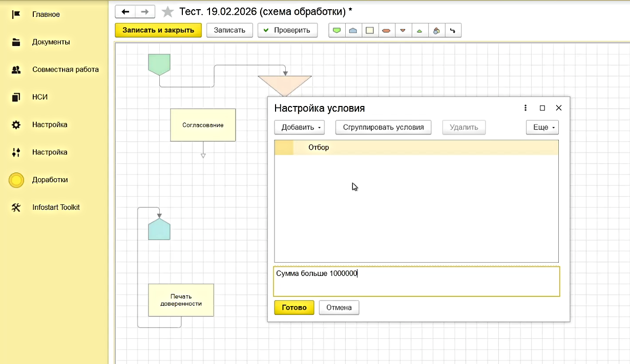Click the favorites star next to title
630x364 pixels.
coord(167,12)
